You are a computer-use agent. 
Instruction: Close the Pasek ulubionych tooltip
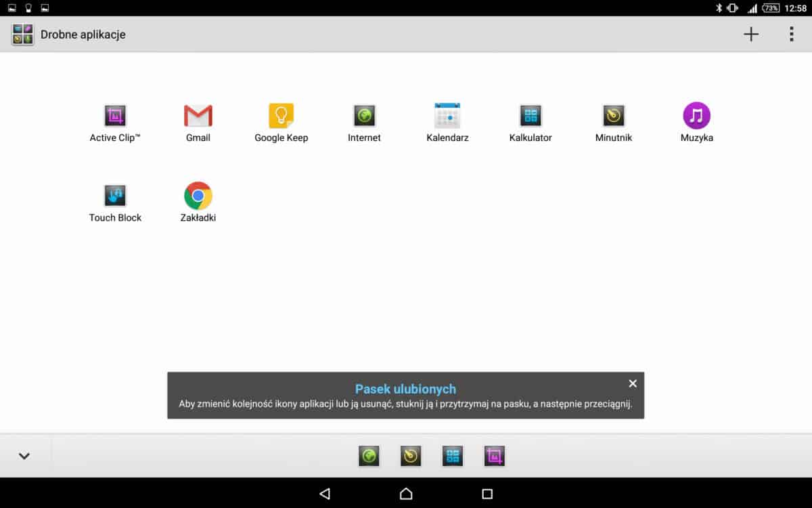pyautogui.click(x=633, y=383)
